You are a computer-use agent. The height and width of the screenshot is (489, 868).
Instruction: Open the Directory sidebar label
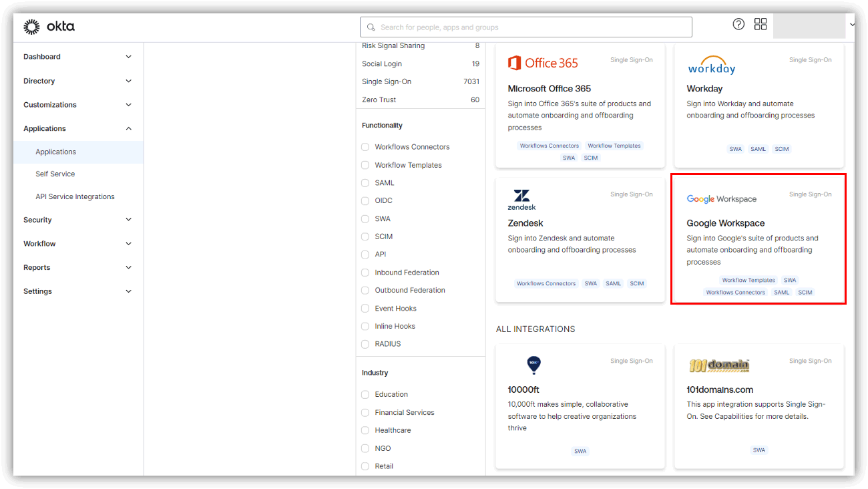[x=39, y=81]
